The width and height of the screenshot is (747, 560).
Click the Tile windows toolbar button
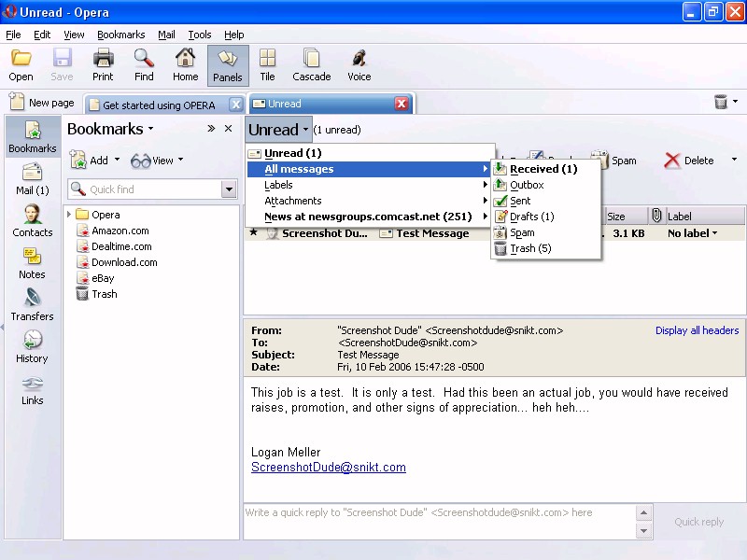[267, 65]
